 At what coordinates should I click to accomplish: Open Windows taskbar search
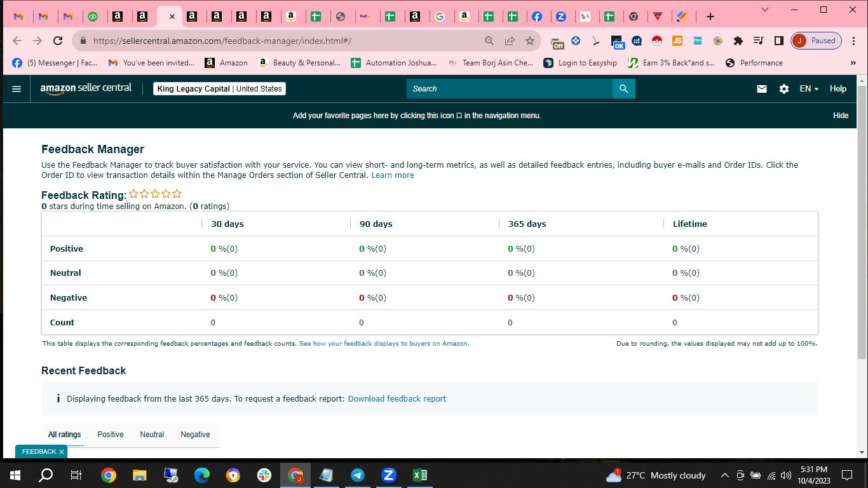(x=46, y=475)
